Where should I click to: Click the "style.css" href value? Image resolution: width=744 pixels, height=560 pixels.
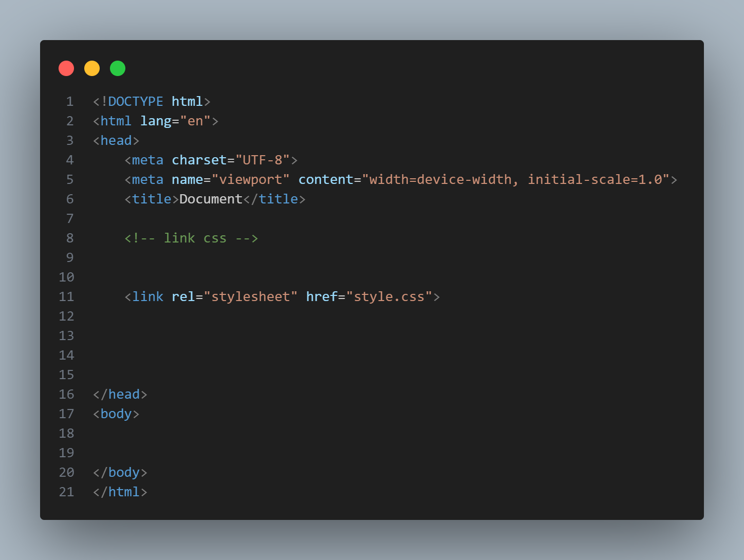coord(389,297)
